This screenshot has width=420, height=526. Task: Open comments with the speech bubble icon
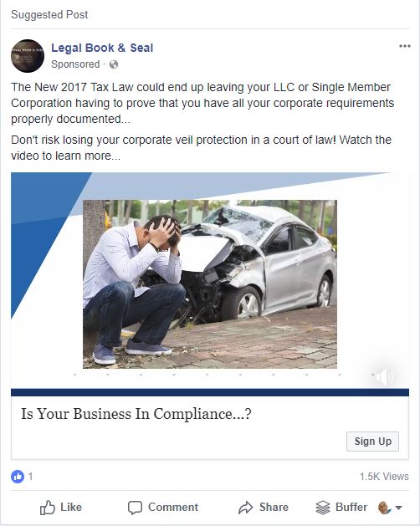135,508
